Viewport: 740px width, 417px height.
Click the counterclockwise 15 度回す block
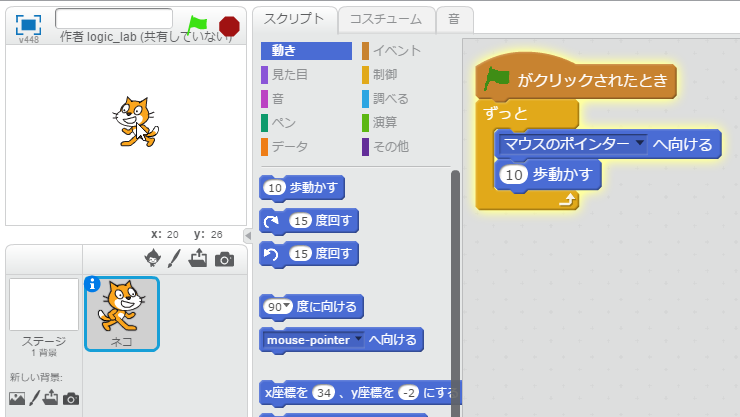(309, 254)
